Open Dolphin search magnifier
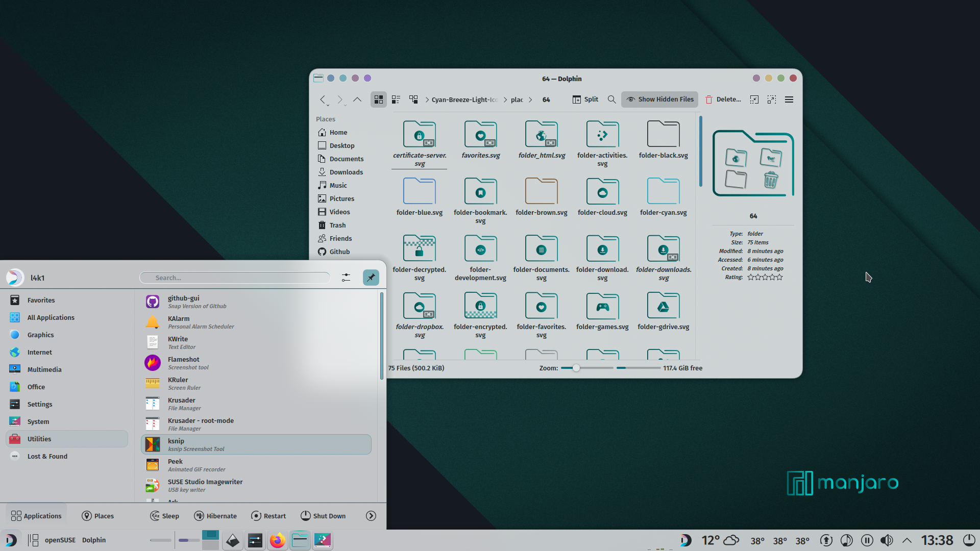 pos(611,99)
